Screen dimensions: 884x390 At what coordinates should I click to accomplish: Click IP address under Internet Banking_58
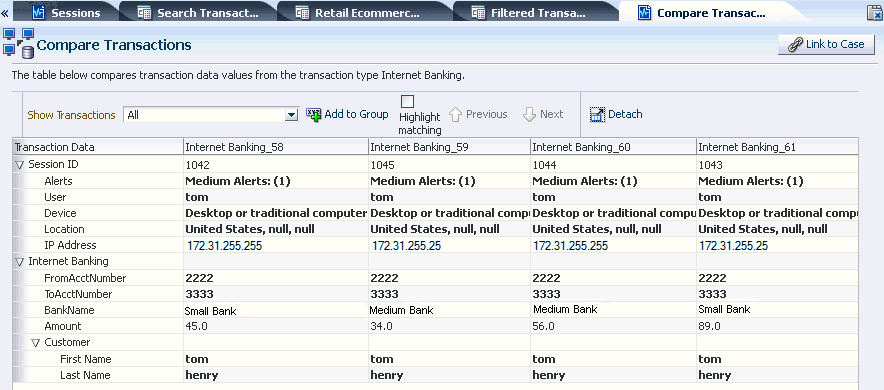(224, 246)
